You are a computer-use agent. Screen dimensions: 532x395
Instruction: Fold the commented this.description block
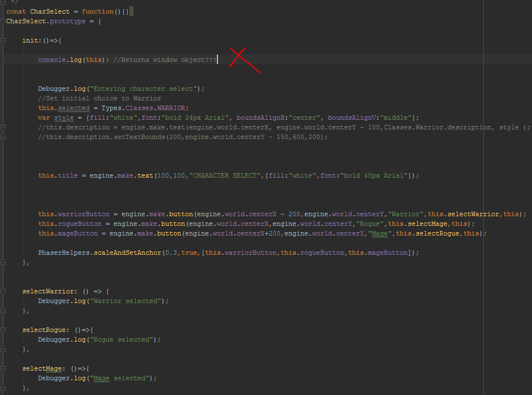pyautogui.click(x=3, y=128)
